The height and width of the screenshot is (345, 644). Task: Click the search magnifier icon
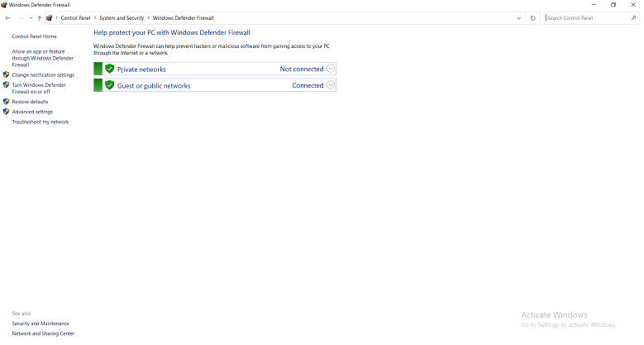click(634, 18)
